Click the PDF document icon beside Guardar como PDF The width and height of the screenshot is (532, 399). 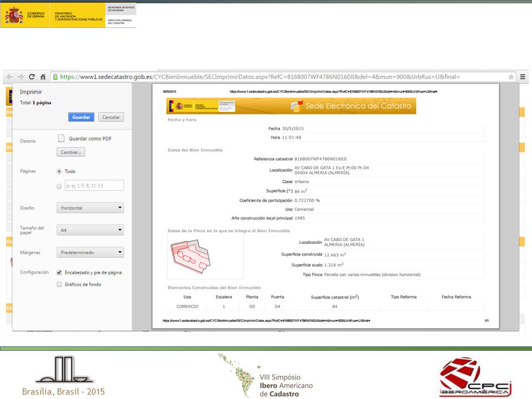point(61,138)
